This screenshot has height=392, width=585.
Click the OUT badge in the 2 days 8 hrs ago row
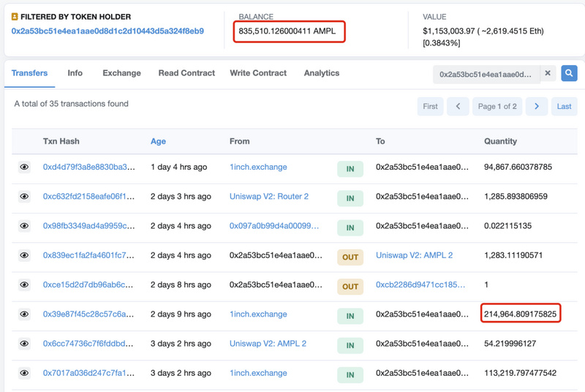[350, 287]
